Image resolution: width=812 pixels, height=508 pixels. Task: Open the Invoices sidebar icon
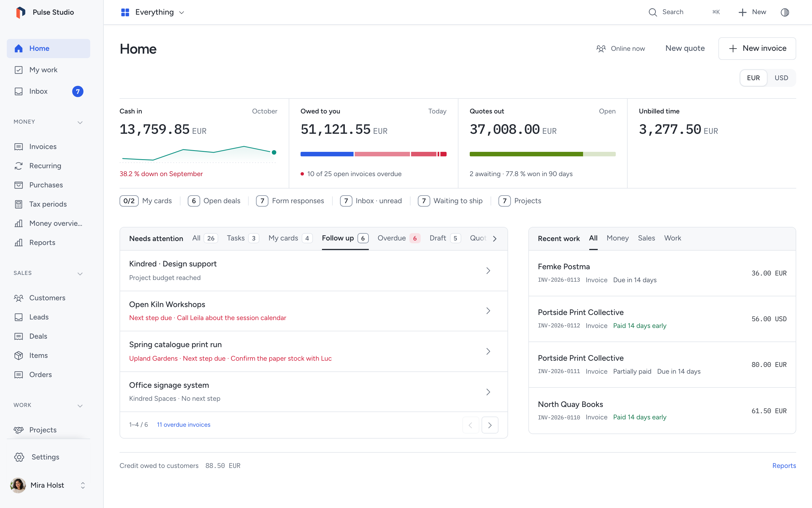click(18, 147)
